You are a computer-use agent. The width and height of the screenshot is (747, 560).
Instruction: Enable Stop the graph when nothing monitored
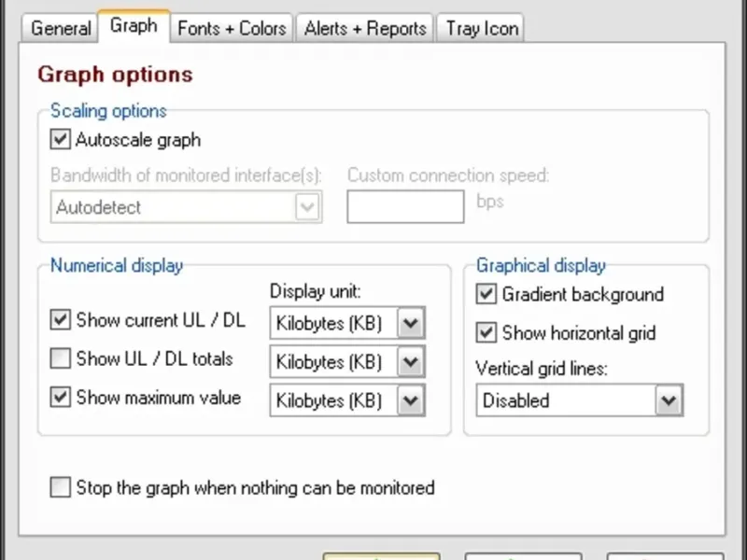point(61,487)
